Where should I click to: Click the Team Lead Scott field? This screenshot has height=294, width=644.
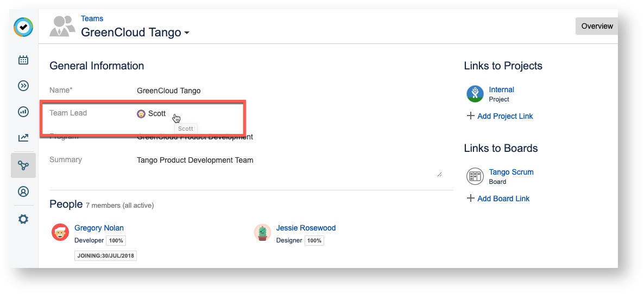pyautogui.click(x=156, y=114)
